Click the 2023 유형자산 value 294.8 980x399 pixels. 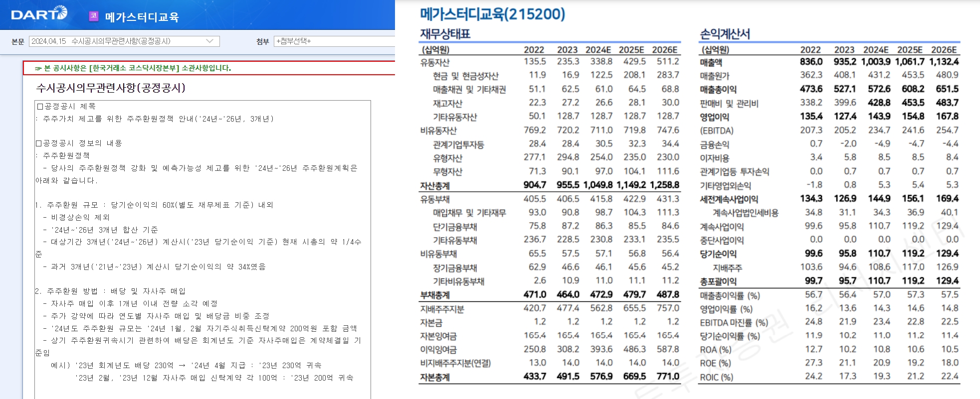[568, 157]
